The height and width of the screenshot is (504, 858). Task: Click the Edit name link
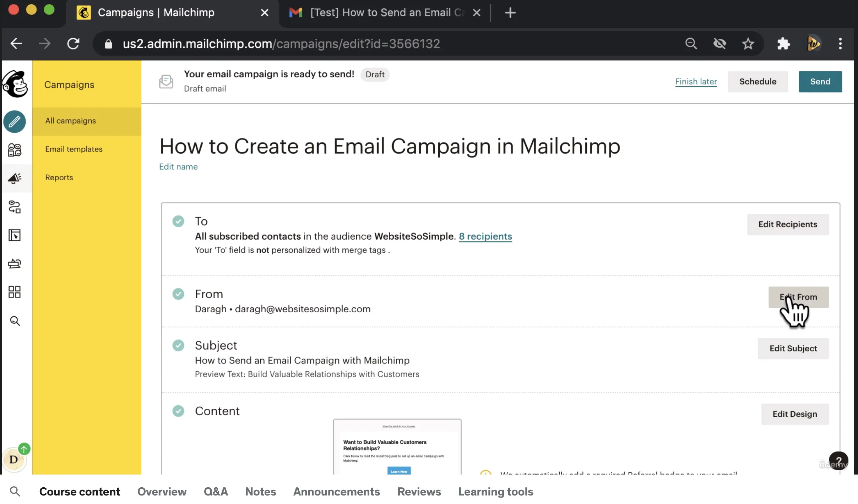coord(178,167)
